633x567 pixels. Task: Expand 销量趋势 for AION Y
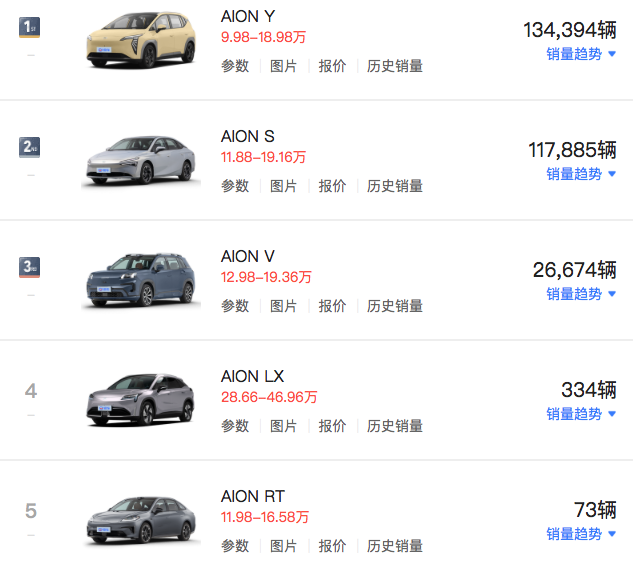581,54
